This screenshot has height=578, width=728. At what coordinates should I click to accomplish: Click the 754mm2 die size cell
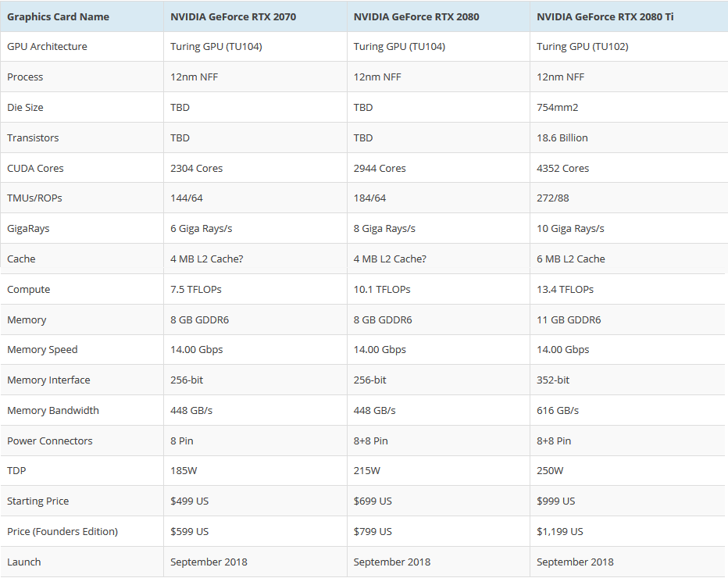(557, 107)
